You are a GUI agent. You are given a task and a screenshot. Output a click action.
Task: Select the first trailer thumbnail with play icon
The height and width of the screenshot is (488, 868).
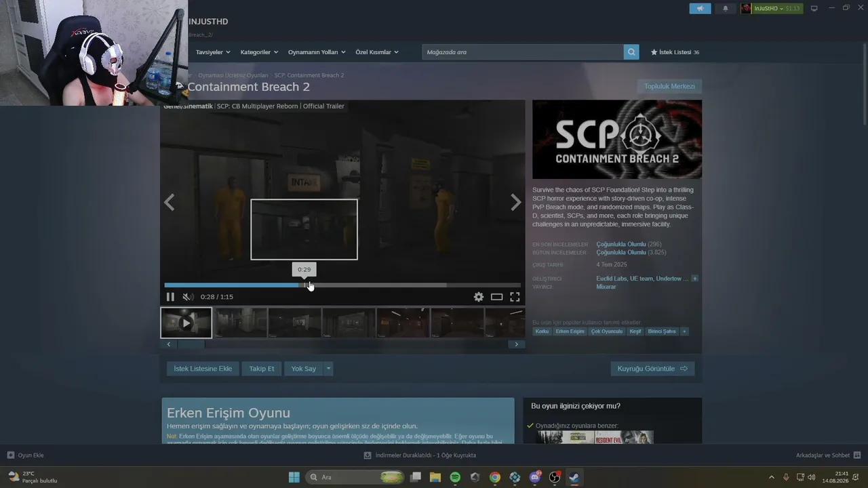click(186, 323)
